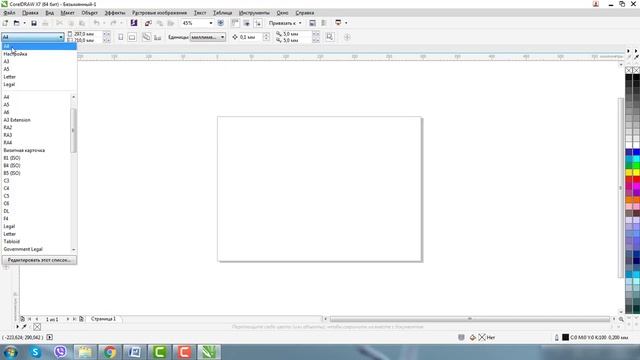
Task: Open the Инструменты menu
Action: click(x=254, y=13)
